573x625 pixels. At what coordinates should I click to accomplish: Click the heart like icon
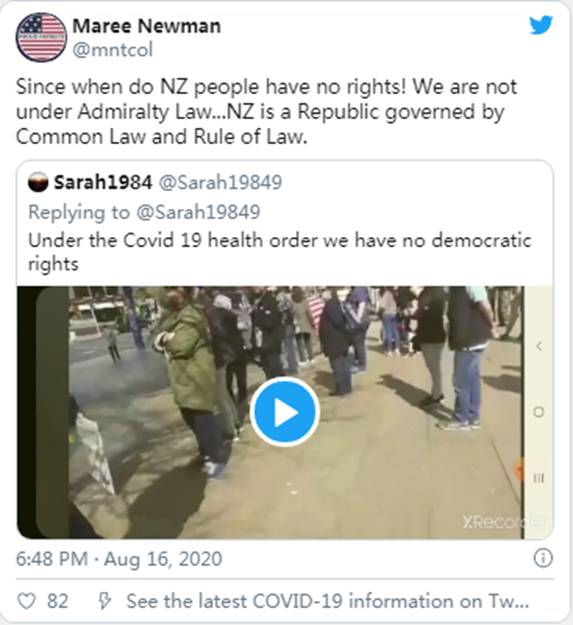[x=26, y=601]
